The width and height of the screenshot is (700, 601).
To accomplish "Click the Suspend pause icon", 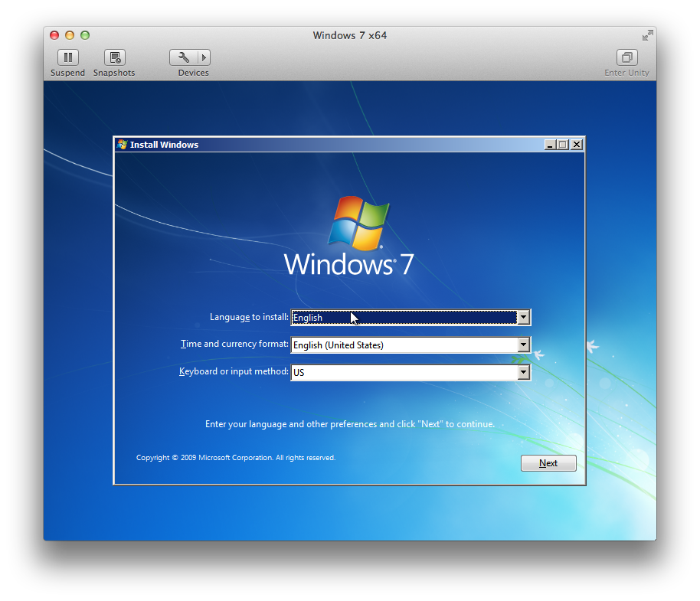I will pos(68,57).
